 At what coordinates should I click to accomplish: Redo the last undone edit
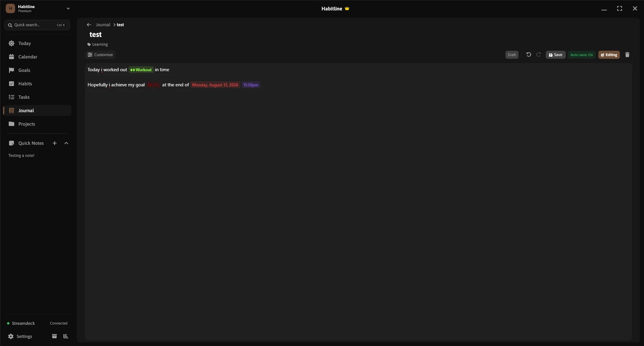point(539,55)
